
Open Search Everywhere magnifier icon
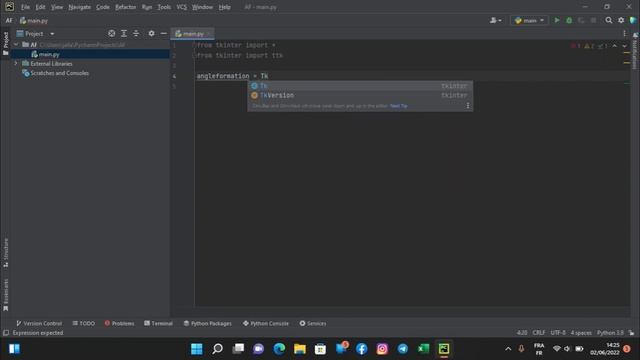(609, 20)
